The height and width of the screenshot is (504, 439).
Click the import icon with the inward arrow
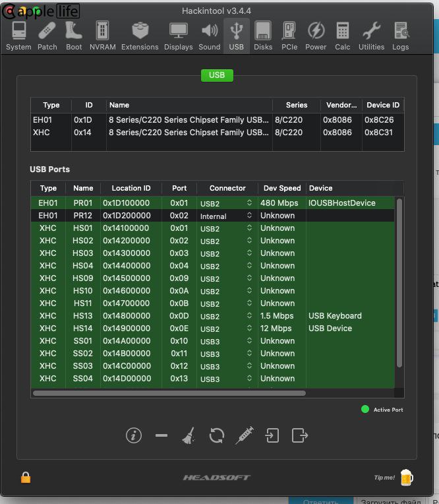click(272, 435)
